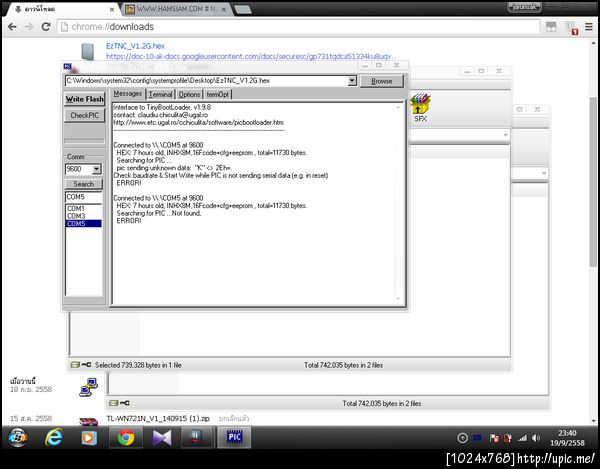Image resolution: width=600 pixels, height=469 pixels.
Task: Click the WinRAR address bar dropdown arrow
Action: [x=505, y=135]
